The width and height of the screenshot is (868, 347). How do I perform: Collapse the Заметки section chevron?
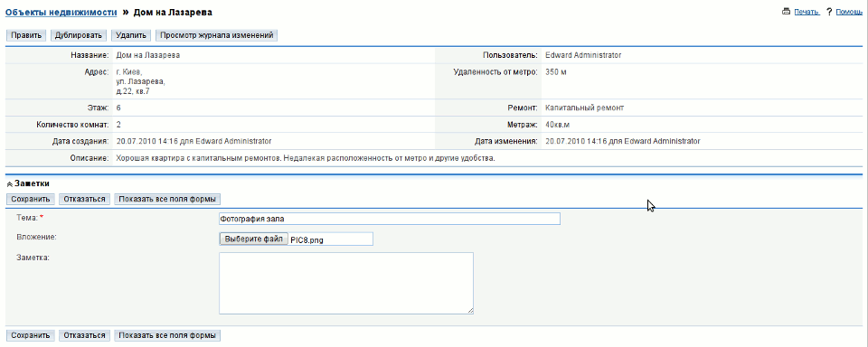coord(9,183)
